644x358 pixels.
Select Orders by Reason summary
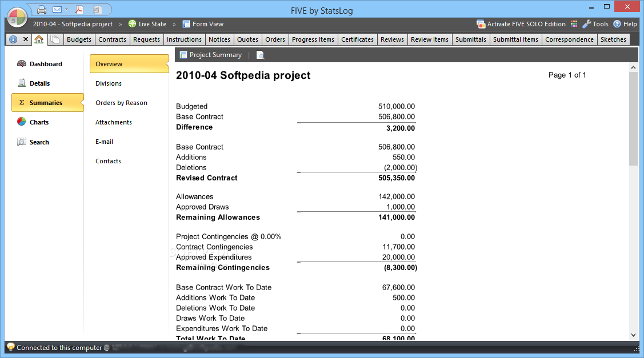121,103
